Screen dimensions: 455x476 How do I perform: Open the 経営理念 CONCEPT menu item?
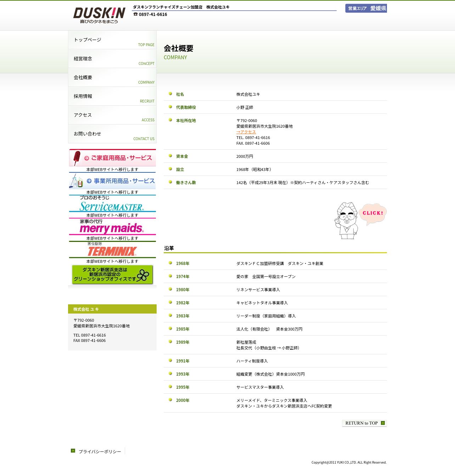coord(112,59)
